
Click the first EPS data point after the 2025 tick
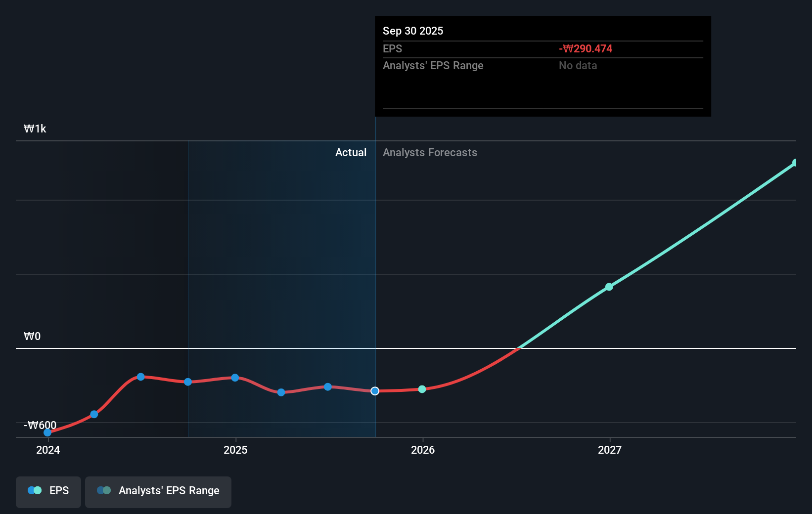click(281, 392)
